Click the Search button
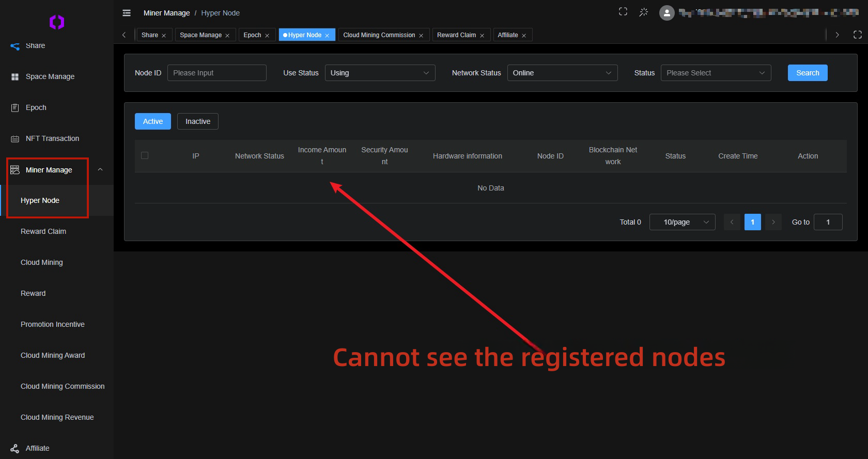The height and width of the screenshot is (459, 868). click(807, 73)
